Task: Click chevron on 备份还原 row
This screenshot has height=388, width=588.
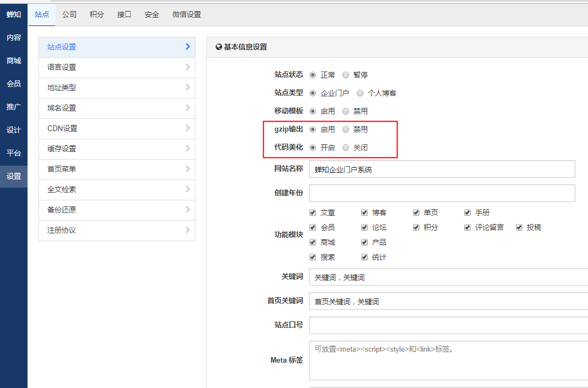Action: (188, 210)
